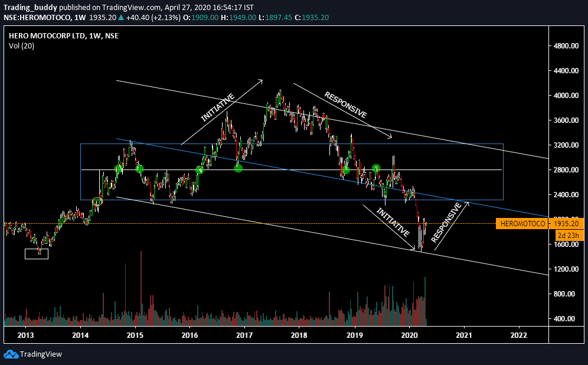
Task: Click the 1200.00 price axis label
Action: coord(566,269)
